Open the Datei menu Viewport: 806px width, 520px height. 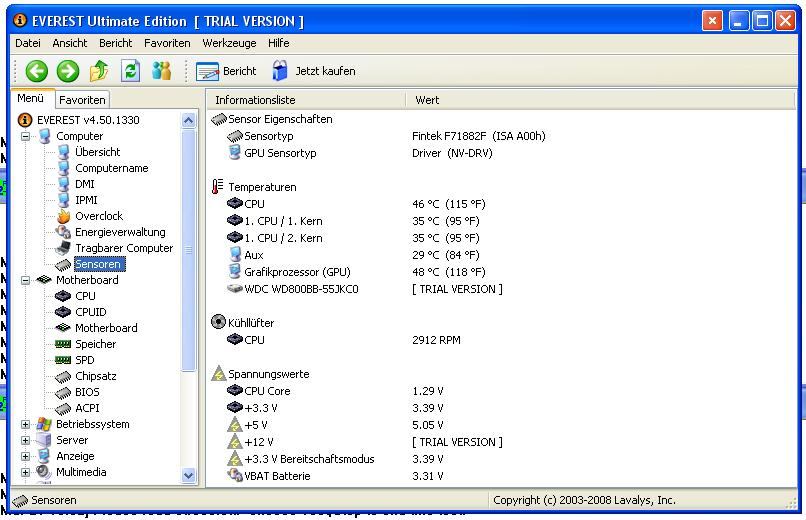click(28, 43)
